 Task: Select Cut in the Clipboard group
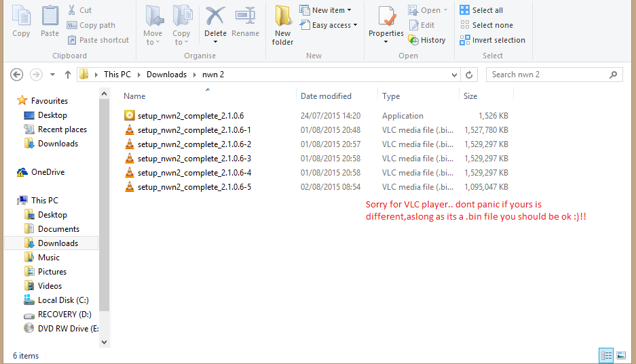coord(80,10)
